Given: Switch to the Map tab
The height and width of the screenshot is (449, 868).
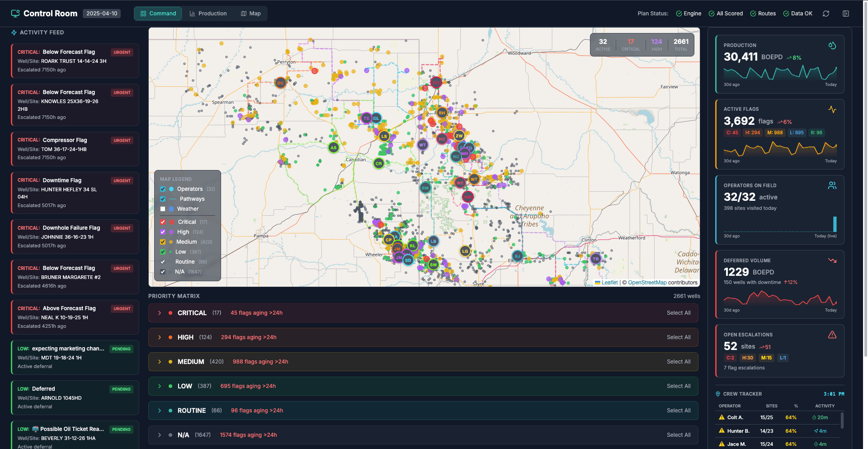Looking at the screenshot, I should [x=250, y=14].
